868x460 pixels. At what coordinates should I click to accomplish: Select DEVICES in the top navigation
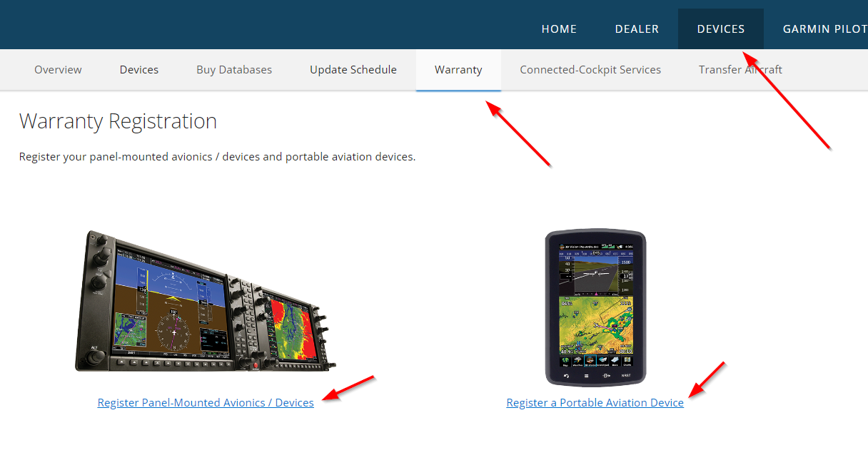point(721,29)
